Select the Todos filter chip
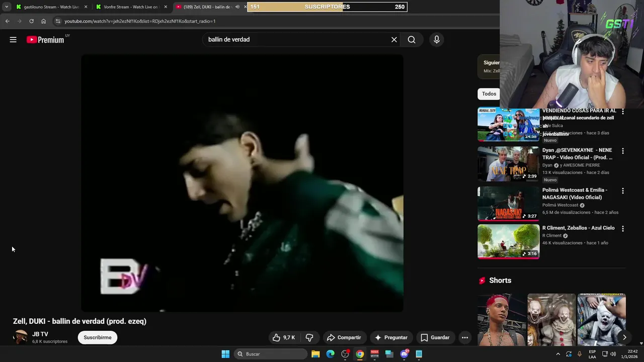The width and height of the screenshot is (644, 362). [489, 94]
